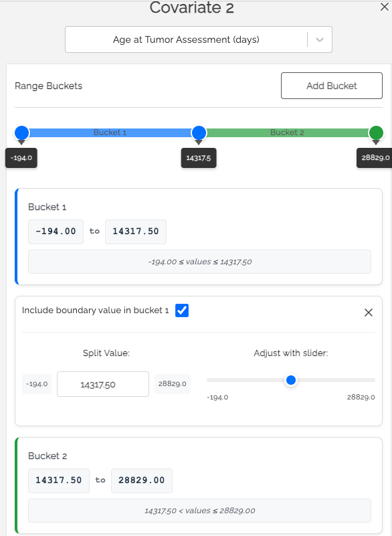This screenshot has height=536, width=392.
Task: Close the split value editor panel
Action: (369, 312)
